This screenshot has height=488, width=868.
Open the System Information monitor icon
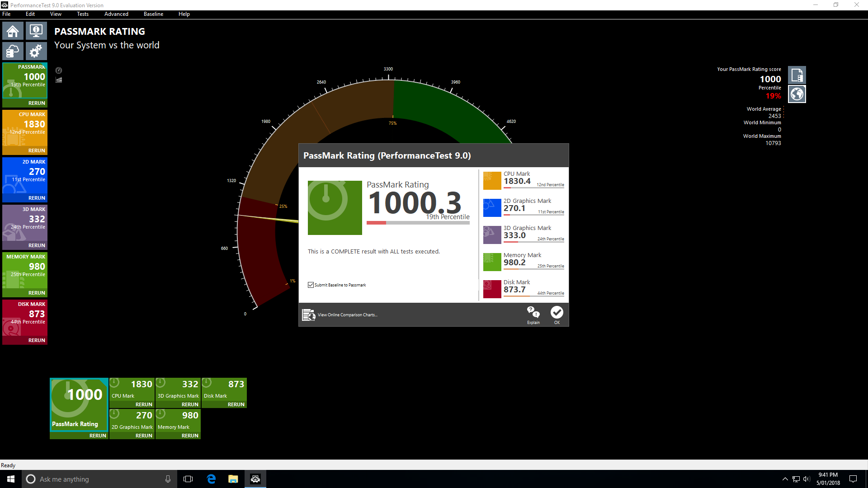coord(36,31)
